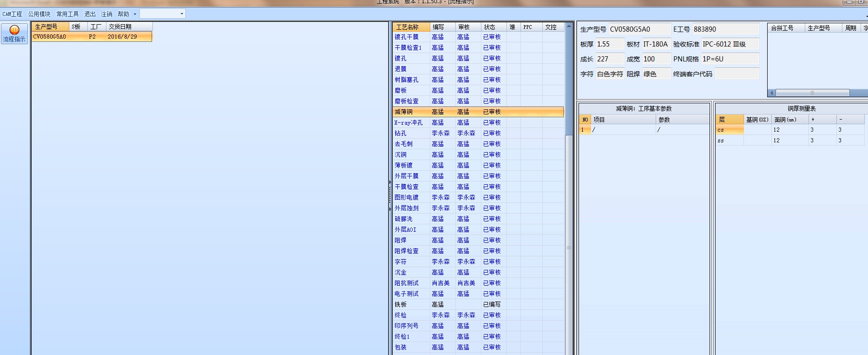Open the 公用模块 menu
868x355 pixels.
39,14
